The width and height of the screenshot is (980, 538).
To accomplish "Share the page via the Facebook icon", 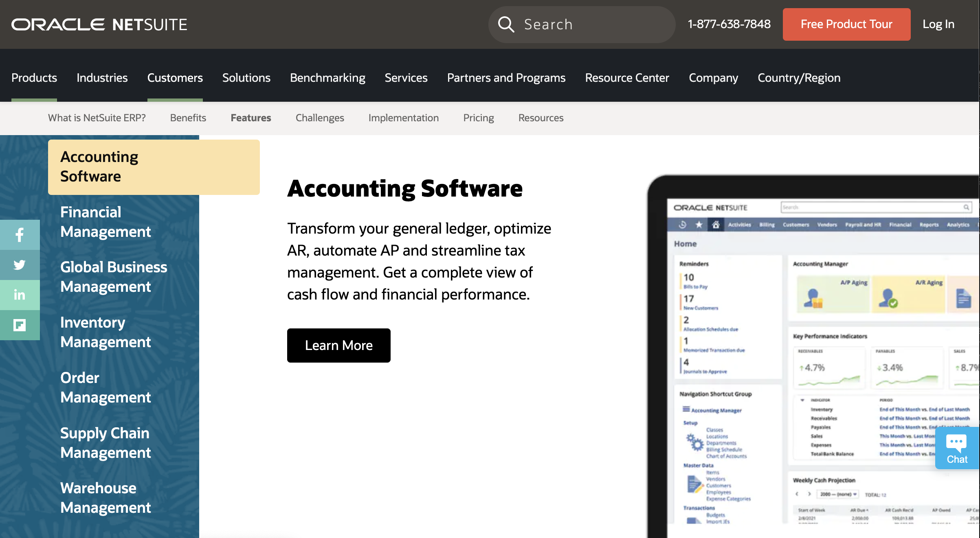I will [x=19, y=235].
